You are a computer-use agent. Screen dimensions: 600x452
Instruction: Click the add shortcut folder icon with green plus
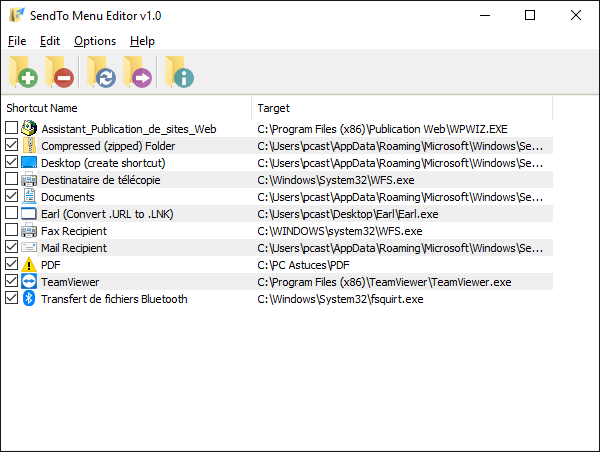pos(23,72)
